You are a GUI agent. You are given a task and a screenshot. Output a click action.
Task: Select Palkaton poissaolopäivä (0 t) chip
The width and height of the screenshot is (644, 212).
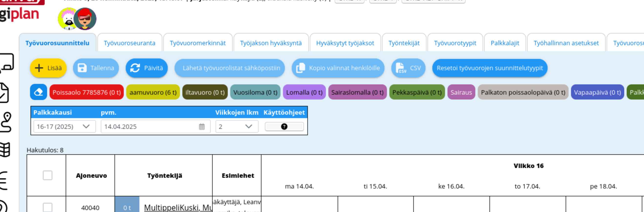click(x=523, y=92)
